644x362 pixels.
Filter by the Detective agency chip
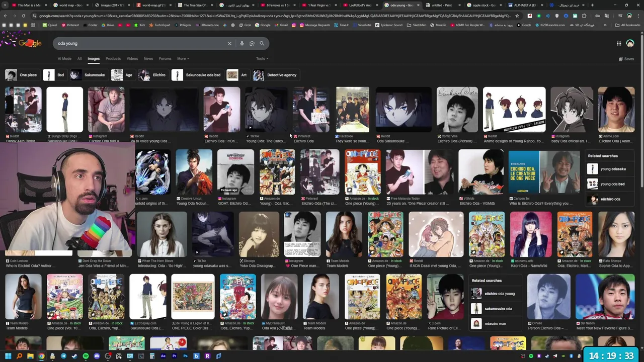(276, 75)
